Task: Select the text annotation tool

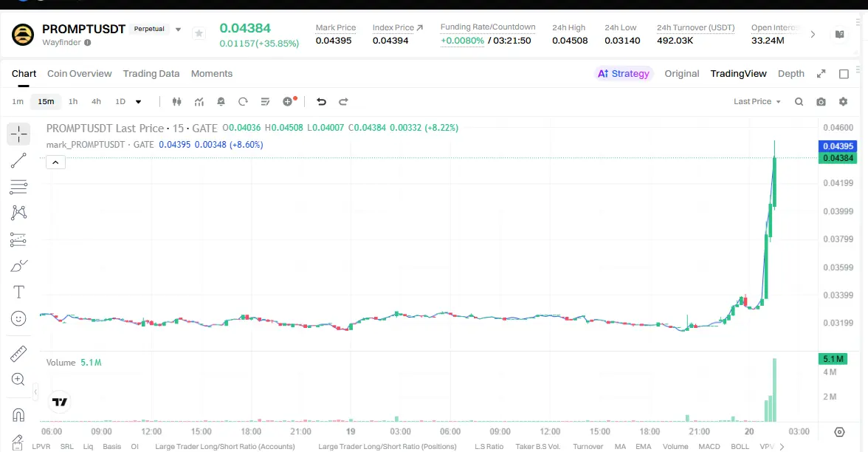Action: pyautogui.click(x=18, y=292)
